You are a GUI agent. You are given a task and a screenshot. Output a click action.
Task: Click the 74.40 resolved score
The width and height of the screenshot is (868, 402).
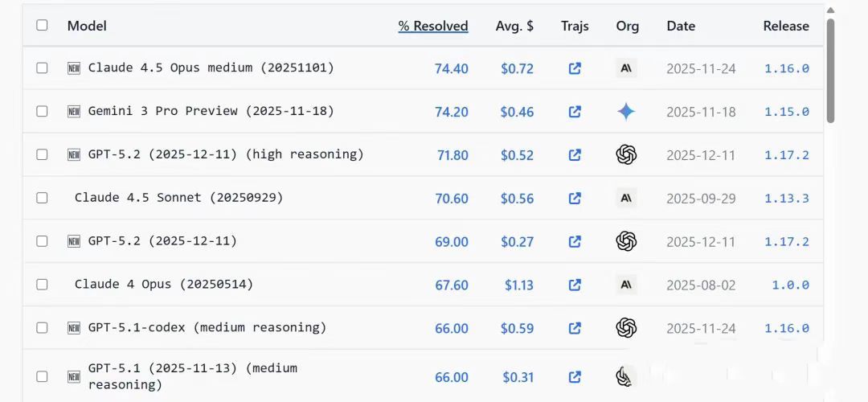point(451,68)
